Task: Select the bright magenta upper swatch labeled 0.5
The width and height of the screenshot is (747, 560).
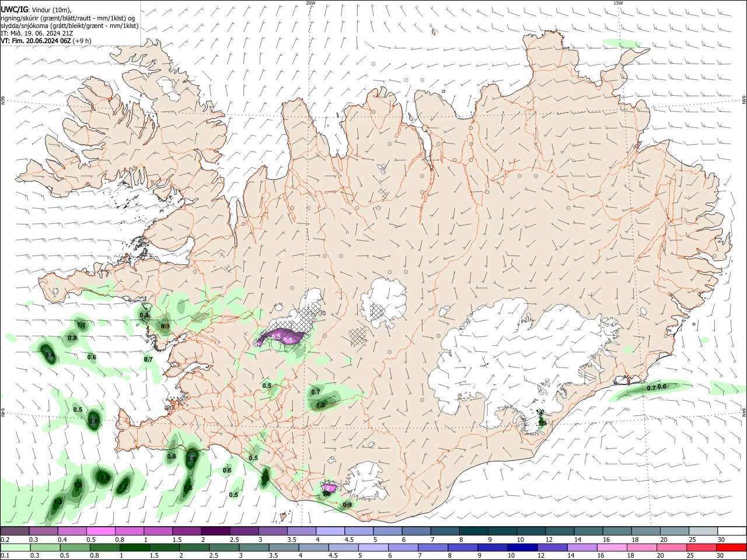Action: point(100,531)
